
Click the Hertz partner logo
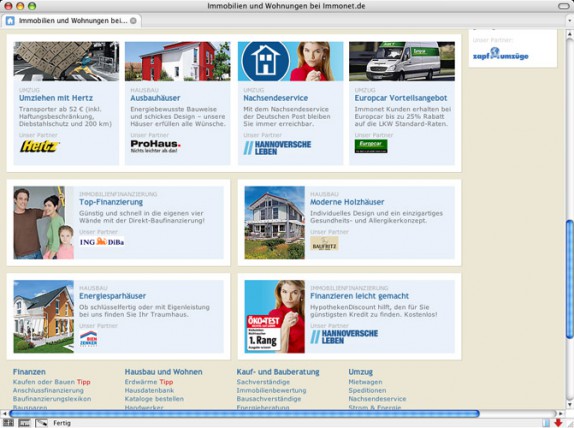(x=39, y=146)
